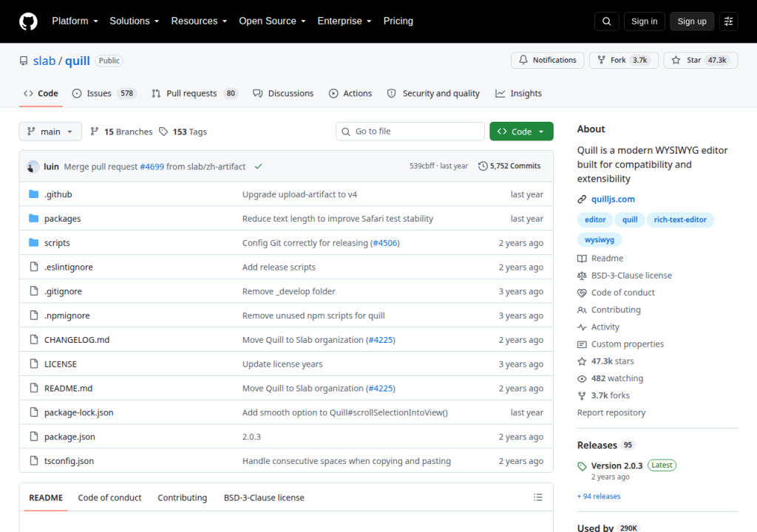Open the quilljs.com link
This screenshot has height=532, width=757.
(613, 199)
